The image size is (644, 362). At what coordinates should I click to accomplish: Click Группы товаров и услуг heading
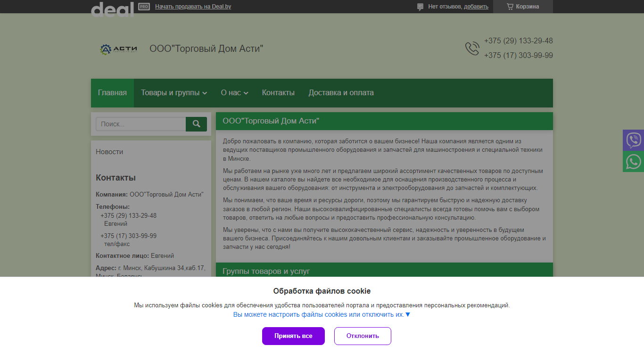coord(266,271)
